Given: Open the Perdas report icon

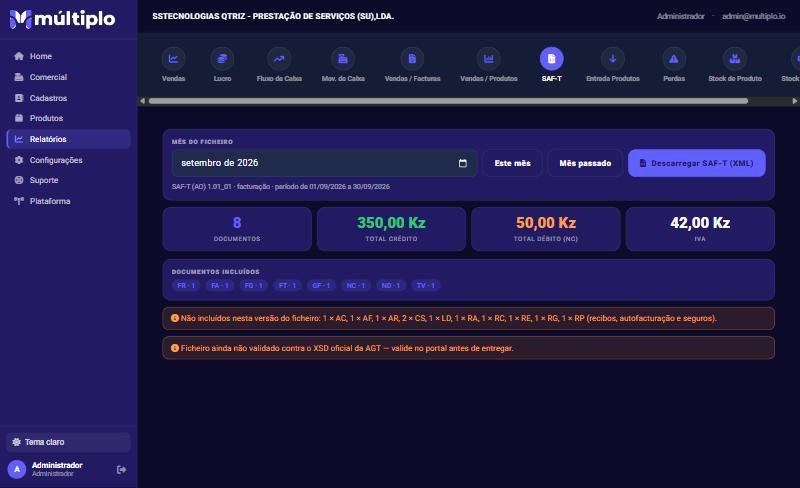Looking at the screenshot, I should click(x=674, y=59).
